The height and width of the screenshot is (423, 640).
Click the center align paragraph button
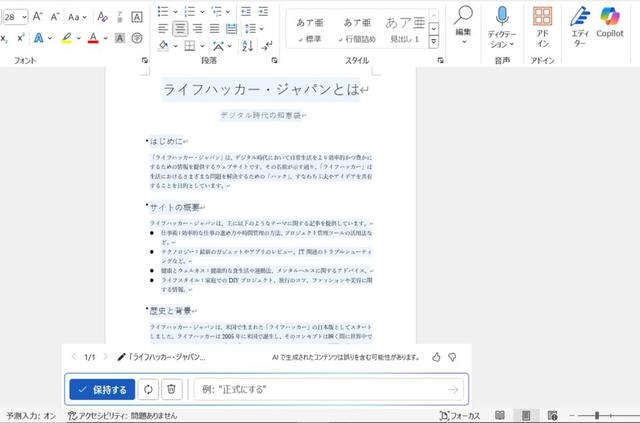pyautogui.click(x=181, y=28)
